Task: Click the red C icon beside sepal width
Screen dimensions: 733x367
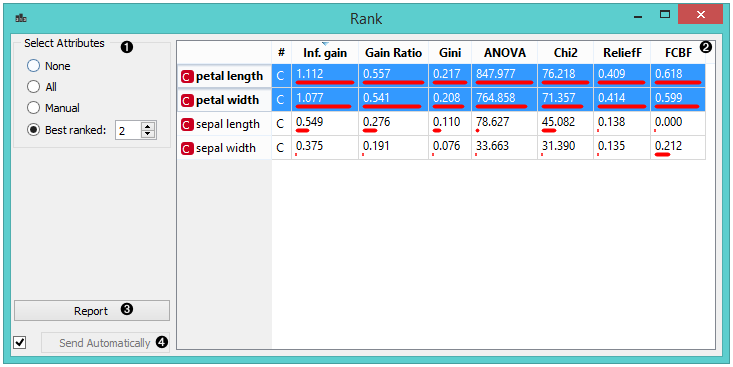Action: (x=187, y=149)
